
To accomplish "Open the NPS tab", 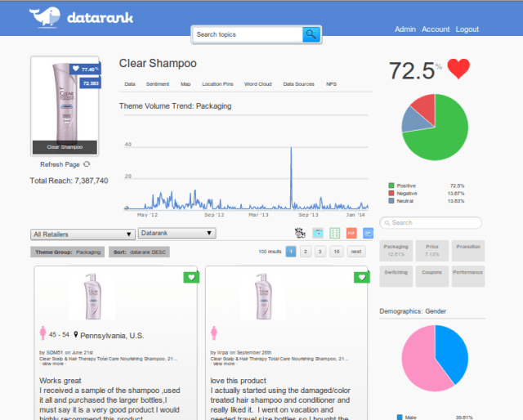I will pos(331,84).
